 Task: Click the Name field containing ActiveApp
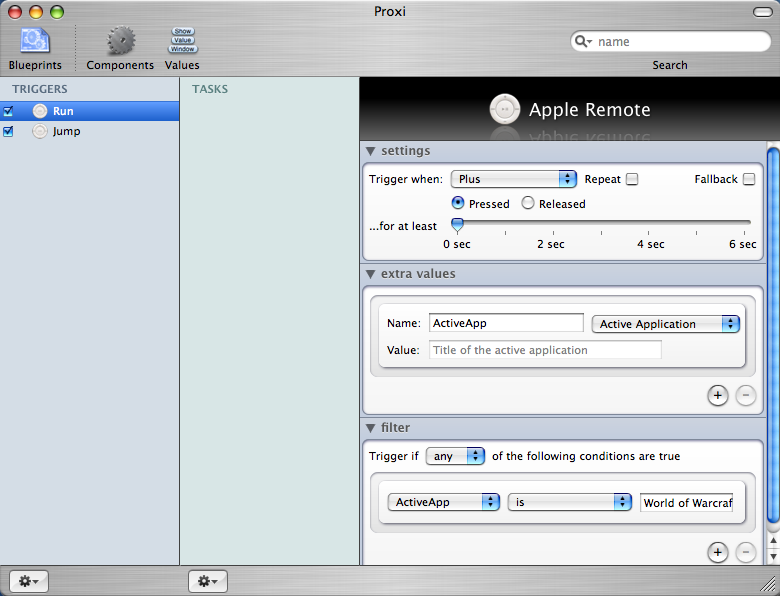[506, 323]
